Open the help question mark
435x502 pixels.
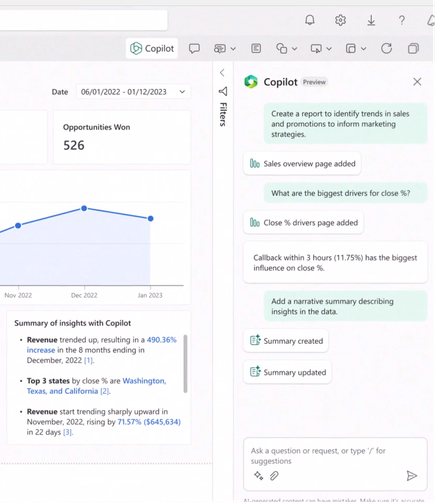[x=402, y=20]
